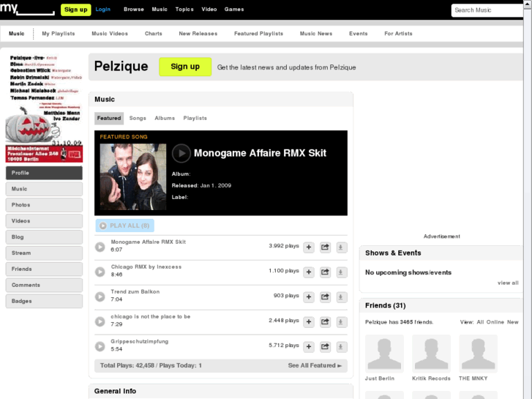Play the track Trend zum Balkon
The height and width of the screenshot is (399, 532).
tap(100, 297)
